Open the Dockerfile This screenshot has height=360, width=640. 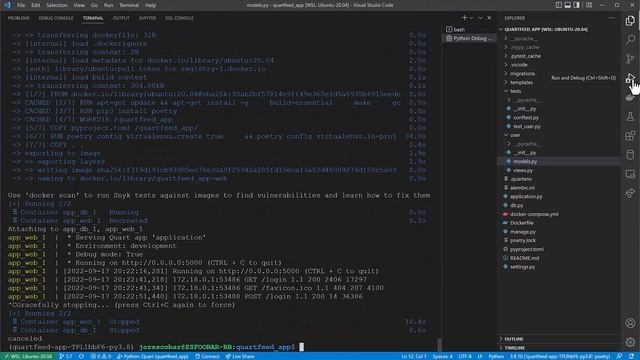521,223
